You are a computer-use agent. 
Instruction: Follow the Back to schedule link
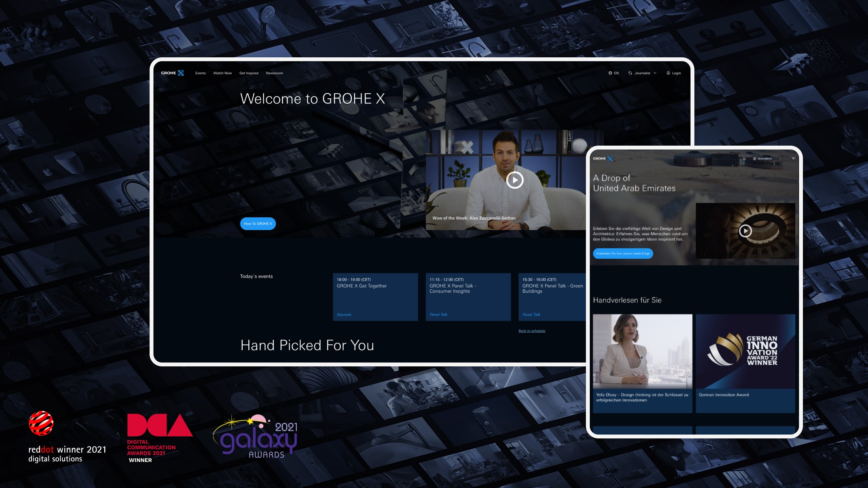click(x=532, y=331)
